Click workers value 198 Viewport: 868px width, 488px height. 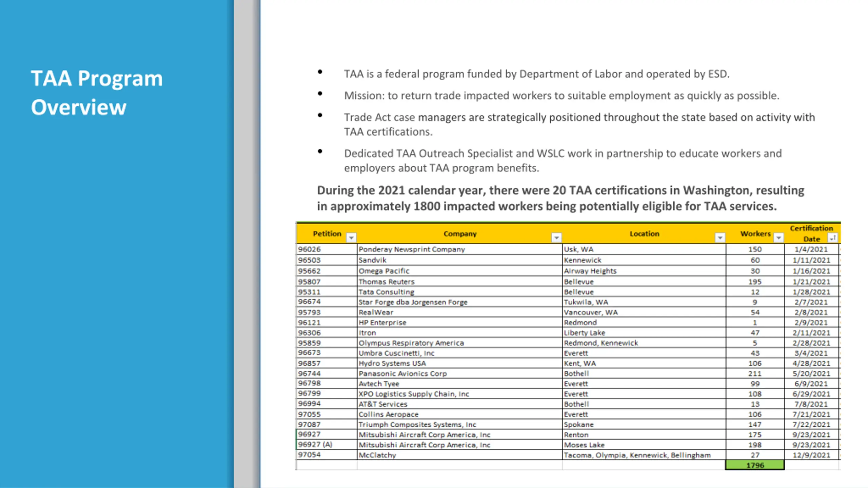pos(755,444)
